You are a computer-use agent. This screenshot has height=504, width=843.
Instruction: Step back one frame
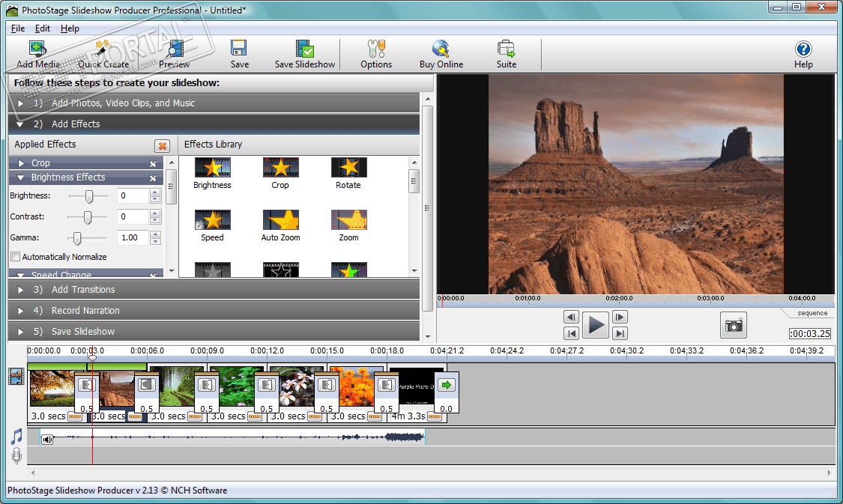tap(571, 317)
